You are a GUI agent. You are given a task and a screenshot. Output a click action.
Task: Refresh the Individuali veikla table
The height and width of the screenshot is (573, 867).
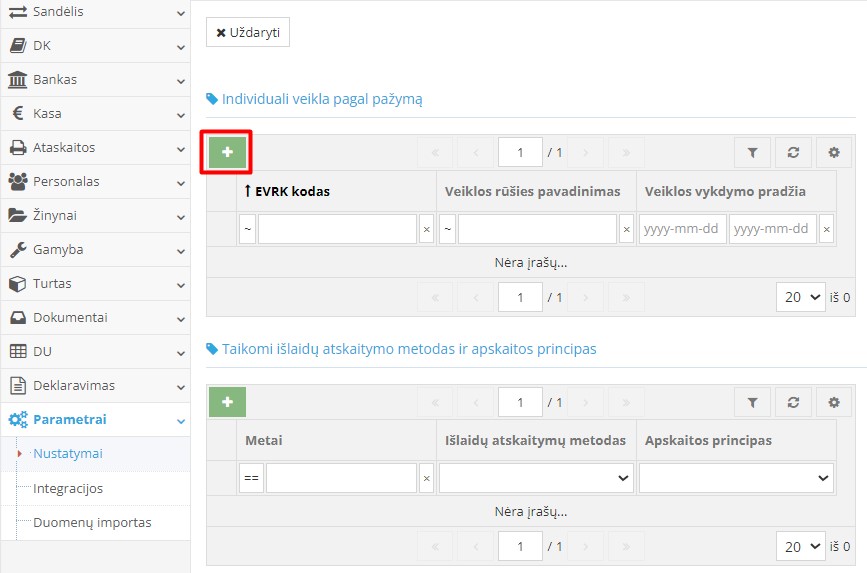point(793,153)
